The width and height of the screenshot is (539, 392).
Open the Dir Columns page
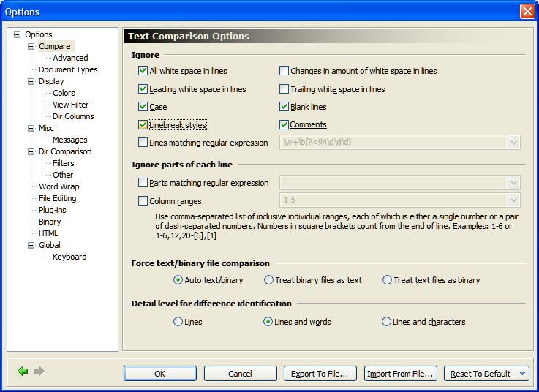[73, 116]
